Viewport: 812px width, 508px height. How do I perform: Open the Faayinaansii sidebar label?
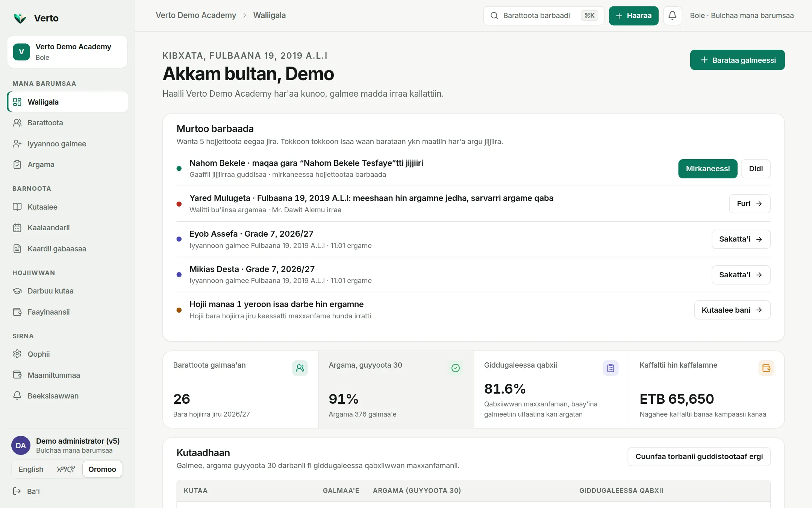(48, 312)
